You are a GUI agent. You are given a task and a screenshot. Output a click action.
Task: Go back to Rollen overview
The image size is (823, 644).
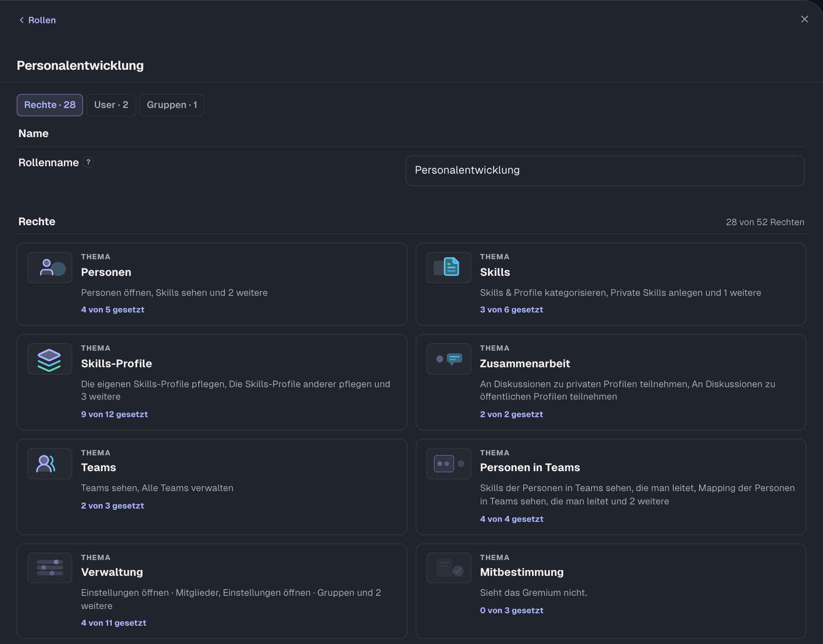pos(37,20)
